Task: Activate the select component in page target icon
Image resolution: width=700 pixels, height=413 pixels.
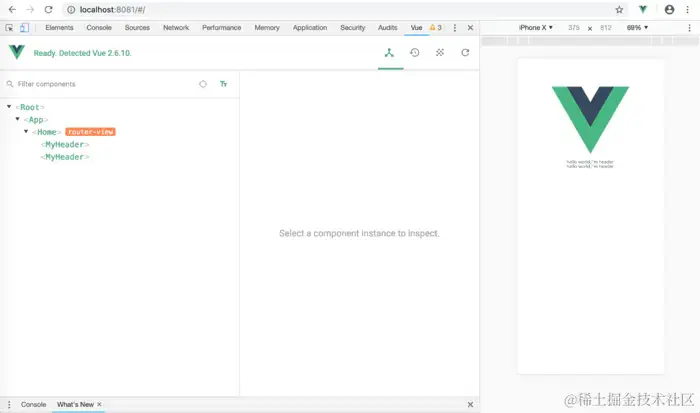Action: point(203,84)
